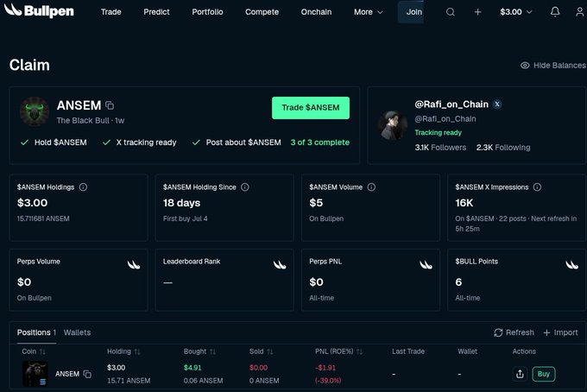Open the @Rafi_on_Chain handle link

[445, 118]
